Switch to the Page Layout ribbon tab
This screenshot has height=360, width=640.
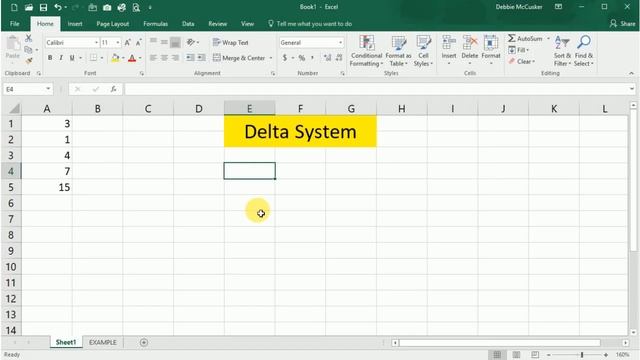pyautogui.click(x=113, y=24)
